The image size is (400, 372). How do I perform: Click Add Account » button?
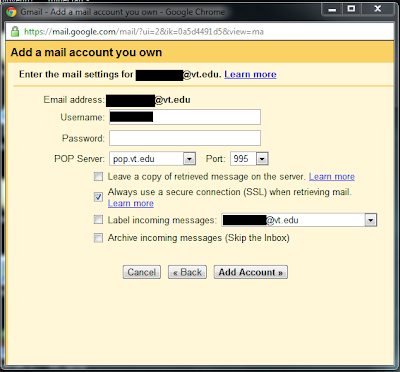(x=251, y=272)
